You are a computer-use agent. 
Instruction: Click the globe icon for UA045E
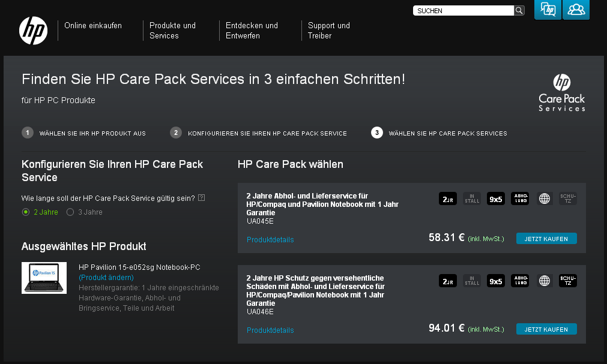tap(545, 198)
